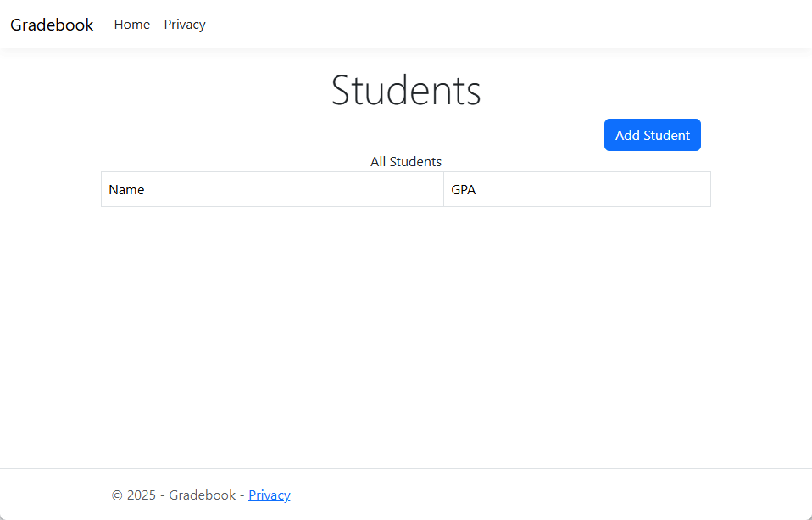Click the large Students page heading
This screenshot has height=520, width=812.
[406, 91]
